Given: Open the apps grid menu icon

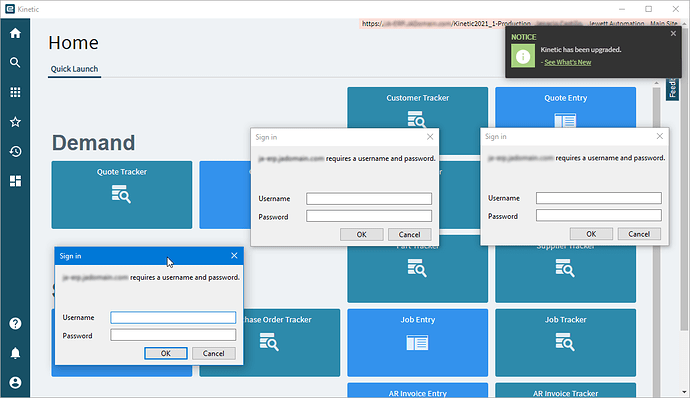Looking at the screenshot, I should point(15,92).
